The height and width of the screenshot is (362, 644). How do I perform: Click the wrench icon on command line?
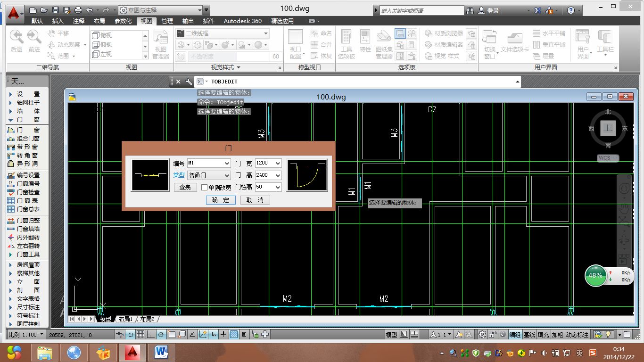189,82
